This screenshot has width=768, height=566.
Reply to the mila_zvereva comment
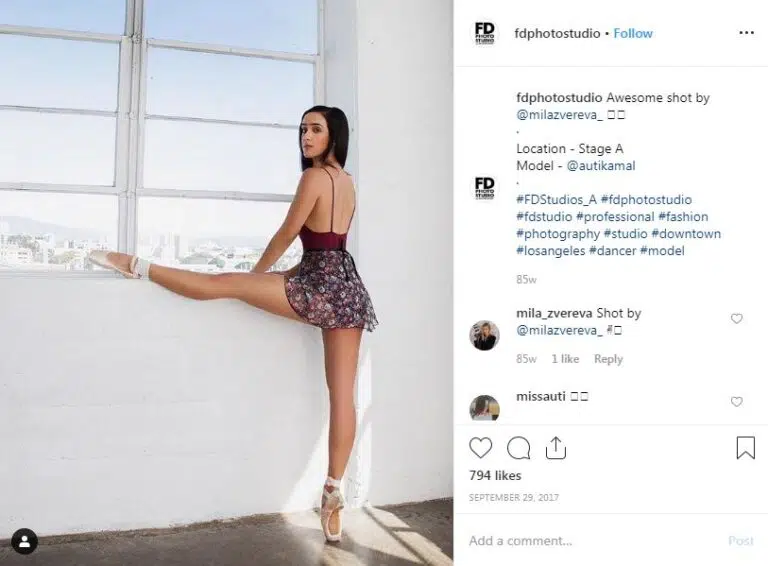click(x=608, y=359)
